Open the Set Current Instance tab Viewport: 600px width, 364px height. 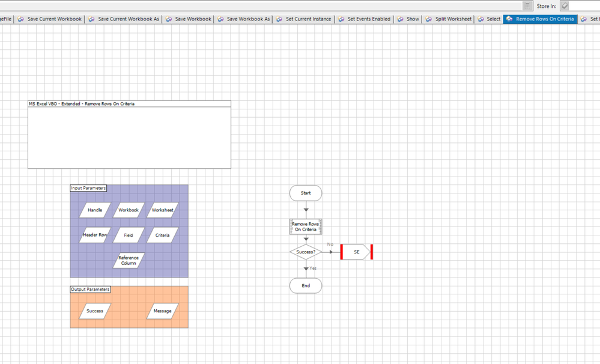click(x=304, y=19)
